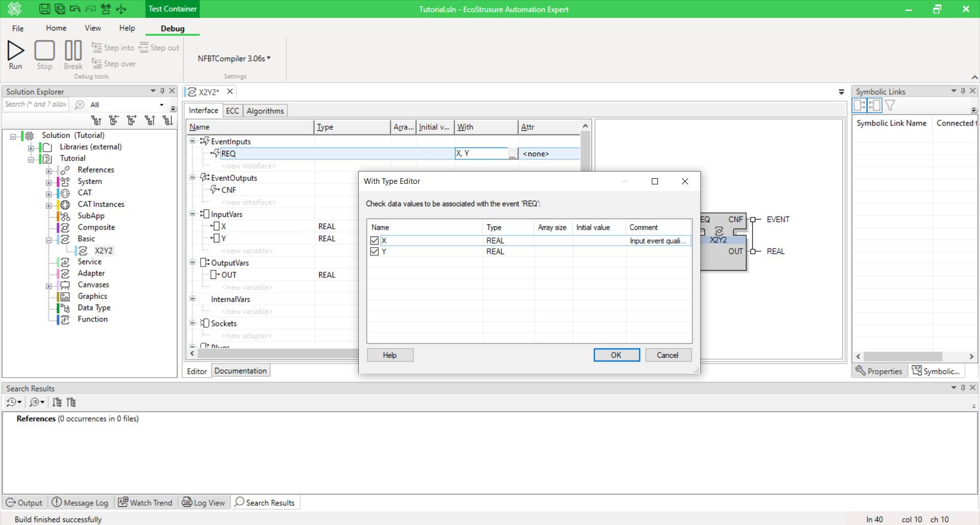
Task: Uncheck the X variable checkbox
Action: (x=374, y=241)
